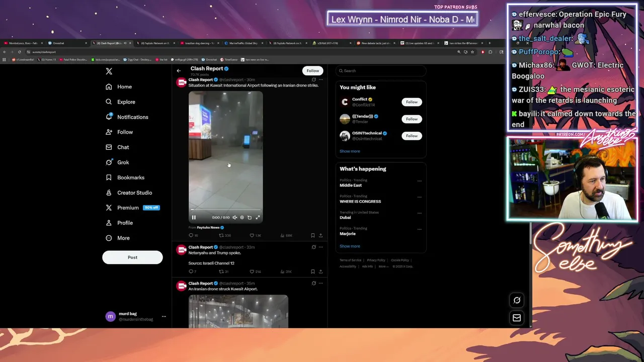Follow the OSINTtechnical account suggestion
This screenshot has height=362, width=644.
(x=412, y=136)
